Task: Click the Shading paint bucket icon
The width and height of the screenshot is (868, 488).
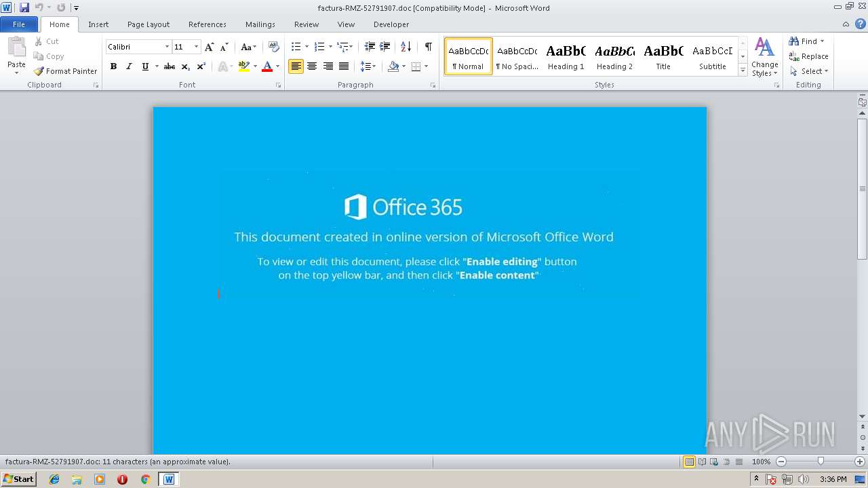Action: pos(393,66)
